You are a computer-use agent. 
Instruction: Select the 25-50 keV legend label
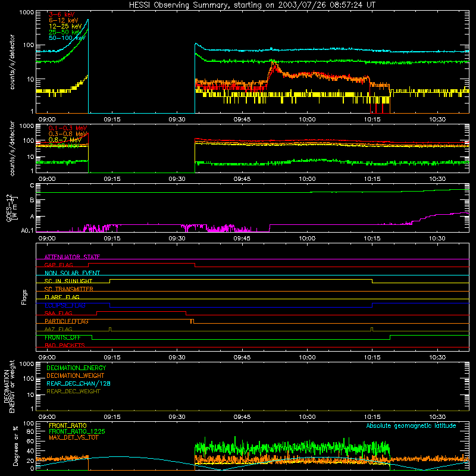point(65,32)
